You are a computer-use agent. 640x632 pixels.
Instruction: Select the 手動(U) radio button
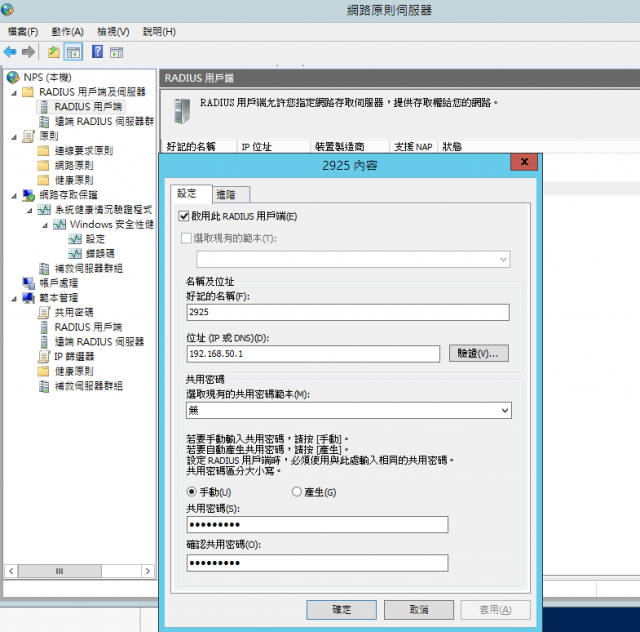click(191, 492)
